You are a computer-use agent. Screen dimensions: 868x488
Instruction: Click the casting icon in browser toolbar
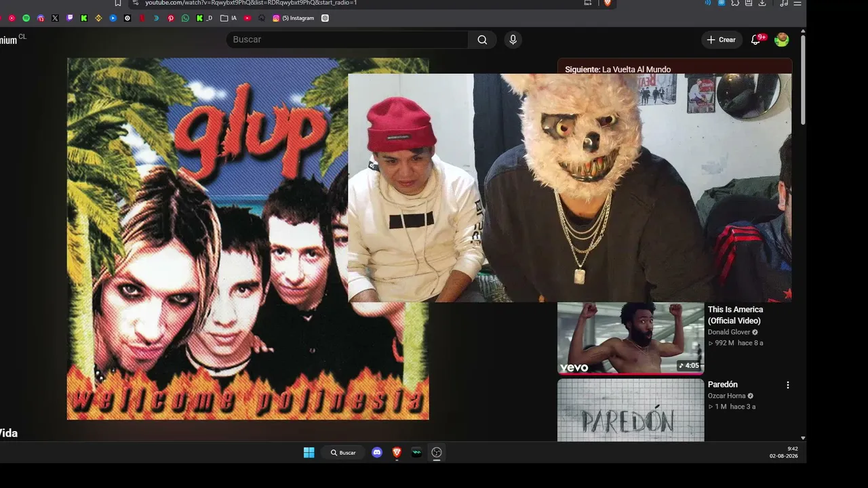588,3
